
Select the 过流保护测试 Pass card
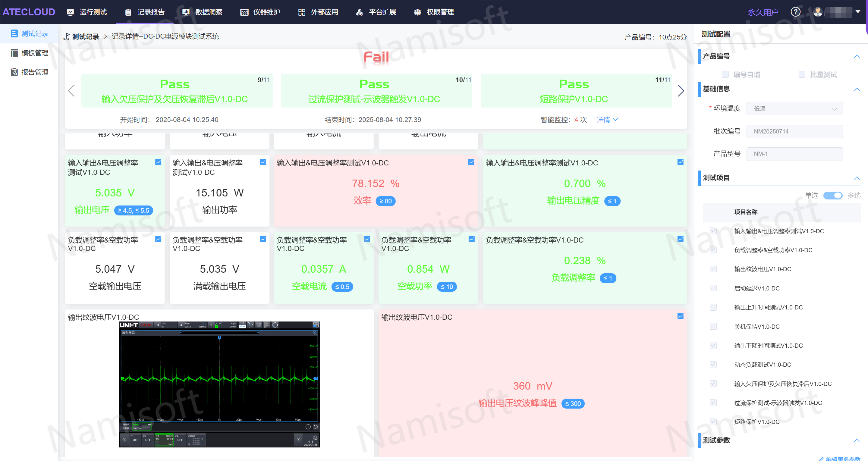[377, 91]
